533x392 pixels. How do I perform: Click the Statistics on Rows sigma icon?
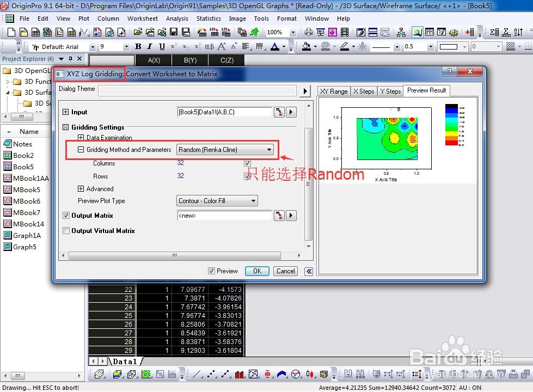tap(506, 32)
